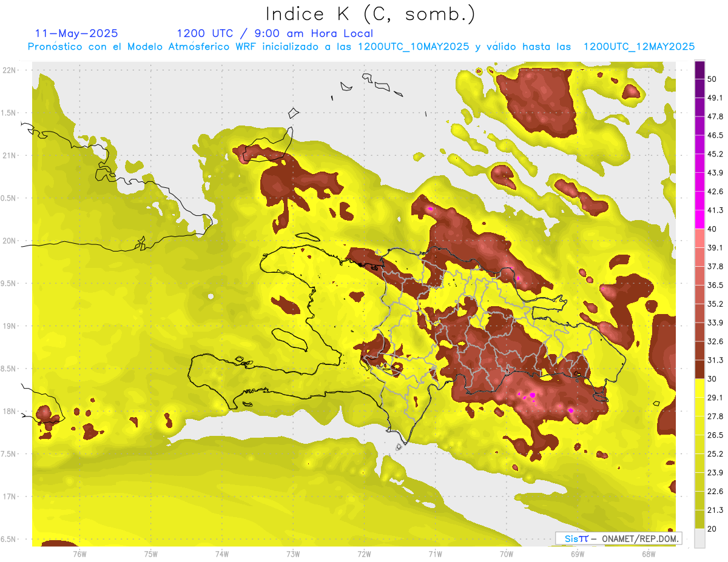Image resolution: width=728 pixels, height=562 pixels.
Task: Click color scale value 21.3
Action: coord(715,510)
